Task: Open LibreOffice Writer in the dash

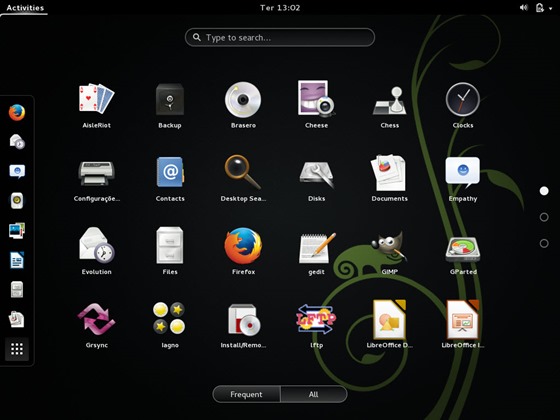Action: point(17,260)
